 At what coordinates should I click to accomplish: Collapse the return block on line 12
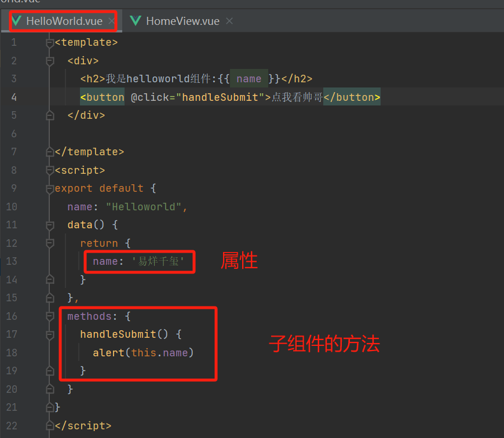pyautogui.click(x=50, y=243)
